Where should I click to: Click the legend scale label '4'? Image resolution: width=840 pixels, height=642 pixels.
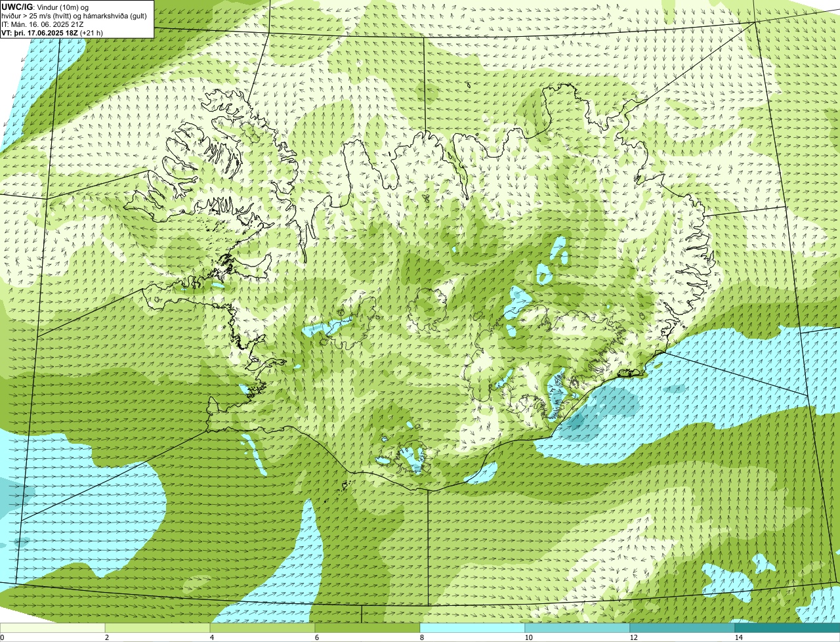click(x=211, y=637)
